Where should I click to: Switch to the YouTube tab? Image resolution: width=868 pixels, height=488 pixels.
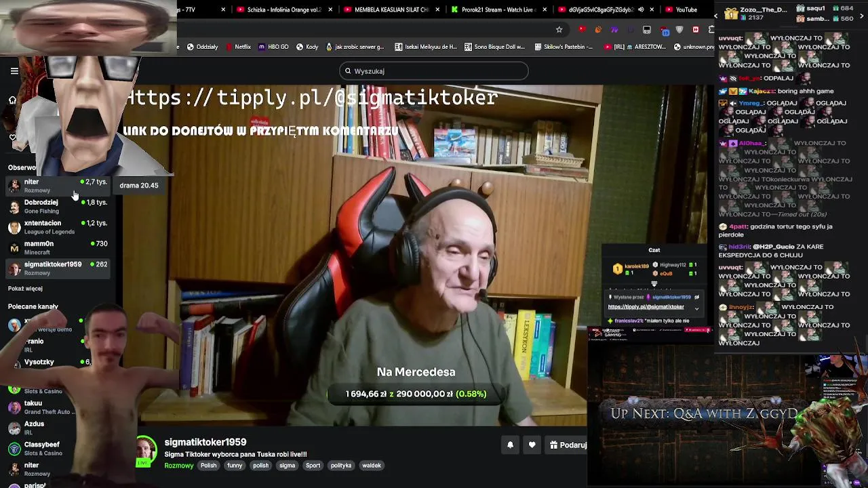tap(686, 9)
